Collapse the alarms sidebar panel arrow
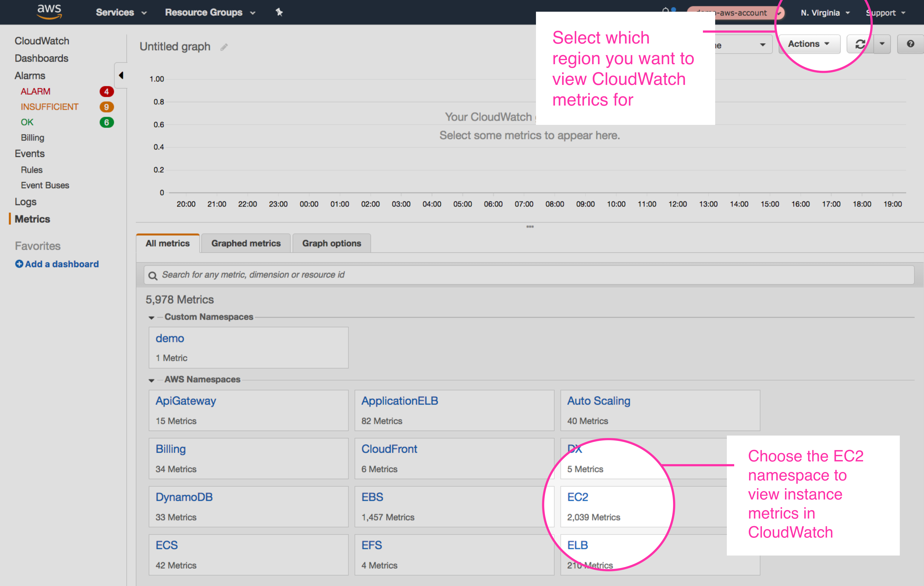The width and height of the screenshot is (924, 586). tap(121, 76)
